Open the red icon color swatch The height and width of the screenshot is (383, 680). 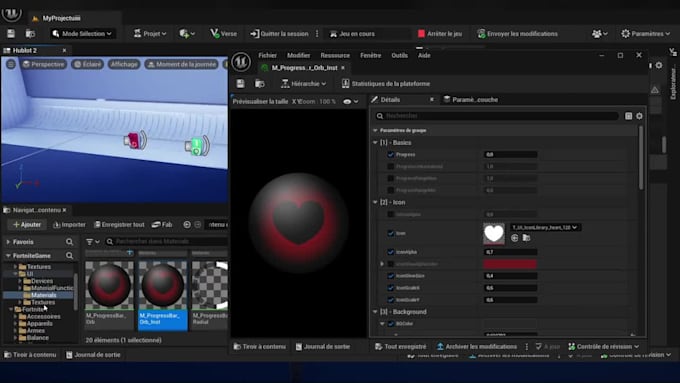click(x=510, y=264)
